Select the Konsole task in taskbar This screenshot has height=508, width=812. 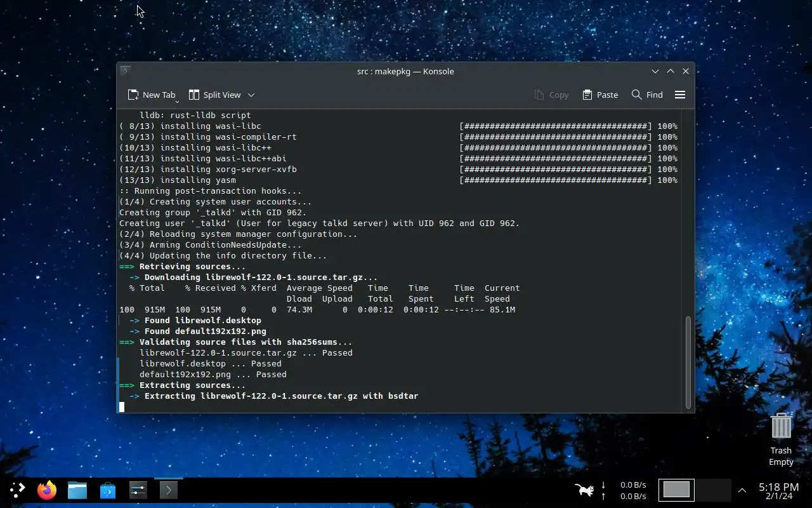click(168, 490)
